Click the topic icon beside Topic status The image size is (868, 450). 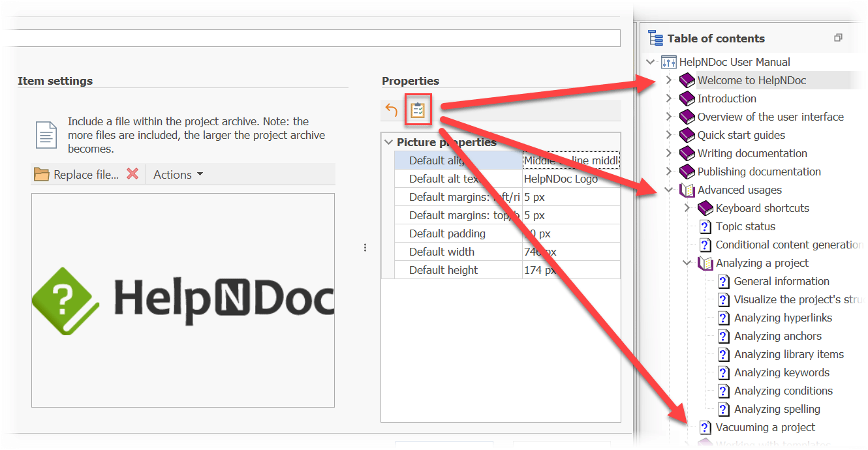705,226
